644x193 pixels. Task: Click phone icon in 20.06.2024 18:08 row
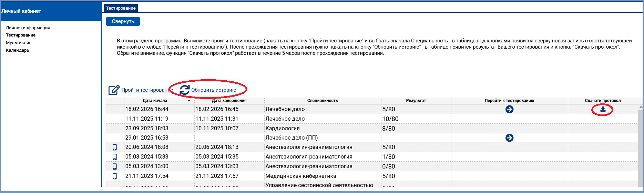(115, 147)
